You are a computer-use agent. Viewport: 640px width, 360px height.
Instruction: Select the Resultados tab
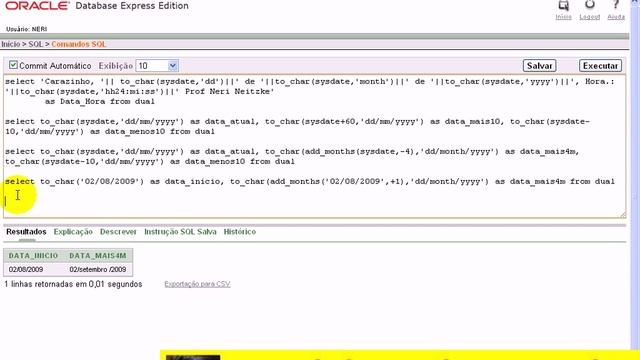26,232
